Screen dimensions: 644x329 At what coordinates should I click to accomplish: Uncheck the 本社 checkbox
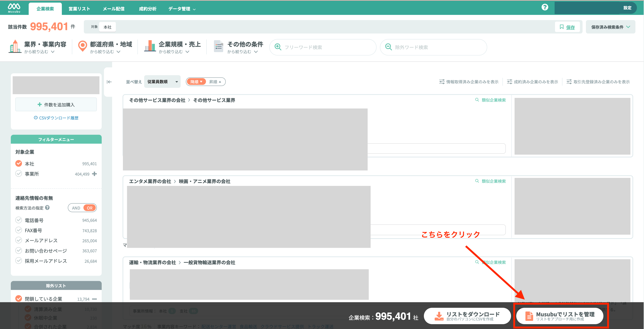[x=19, y=163]
